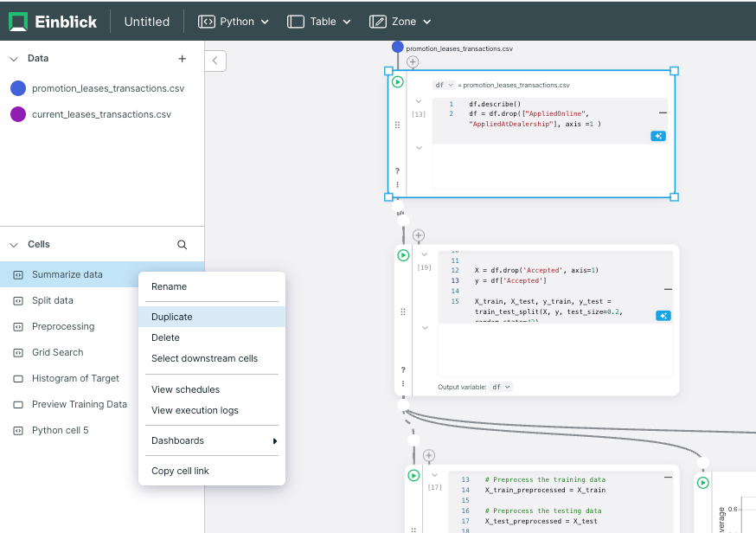
Task: Minimize the df.describe() cell code
Action: 663,112
